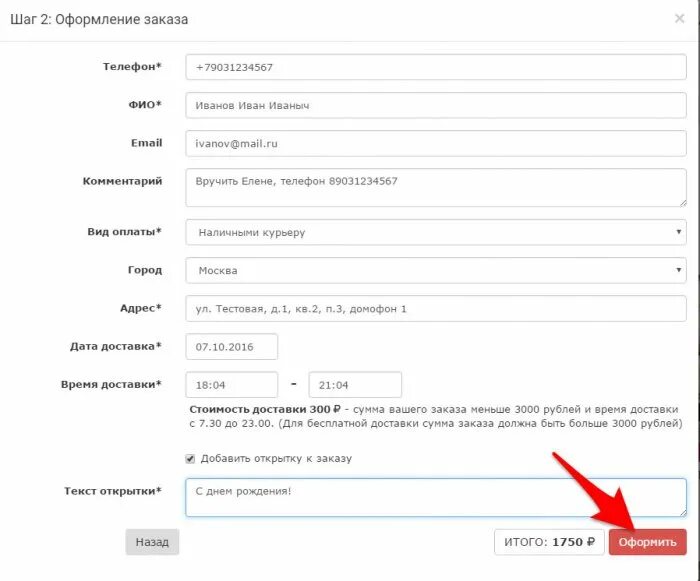Click the Адрес input field

(436, 309)
